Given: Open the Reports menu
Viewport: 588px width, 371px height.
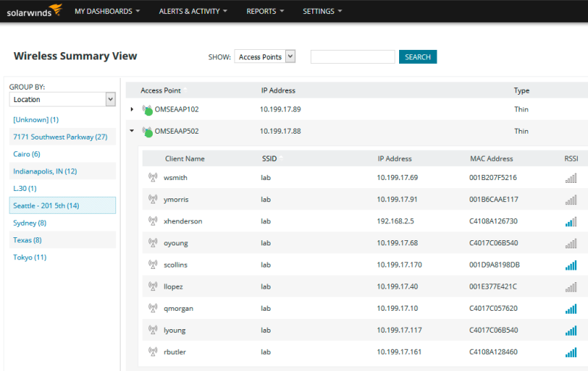Looking at the screenshot, I should (x=265, y=11).
